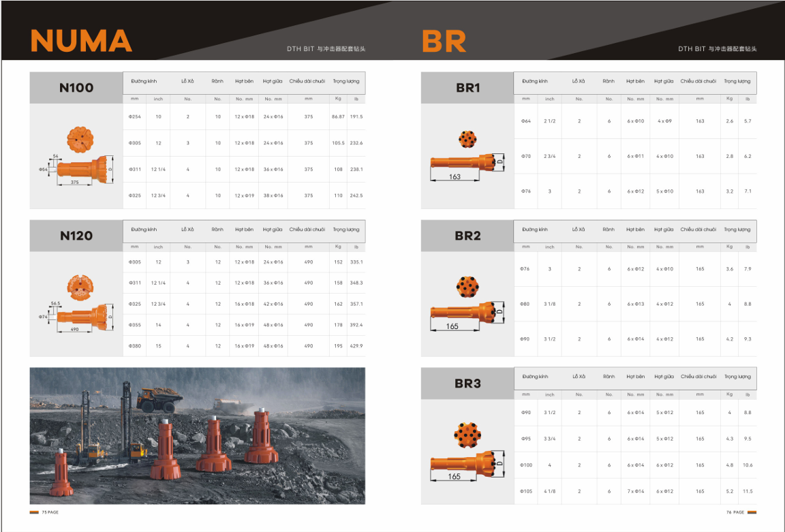This screenshot has width=785, height=532.
Task: Select the 'Φ355' diameter cell in N120
Action: pos(135,325)
